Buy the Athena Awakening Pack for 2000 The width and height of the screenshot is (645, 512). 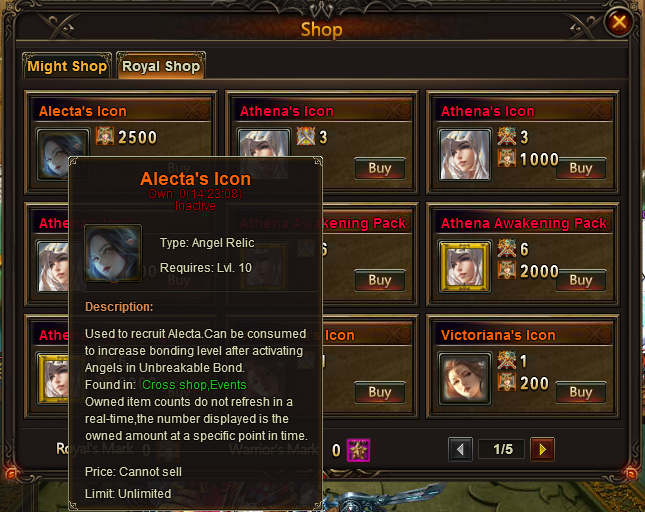click(580, 280)
